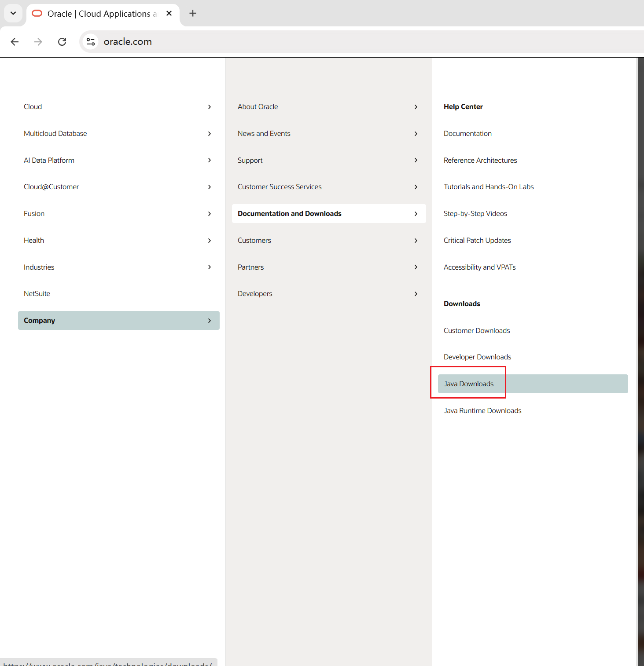Expand the Multicloud Database chevron
This screenshot has height=666, width=644.
click(210, 134)
